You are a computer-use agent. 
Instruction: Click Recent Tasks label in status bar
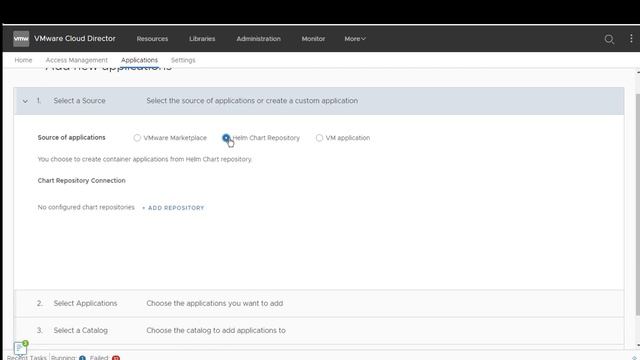coord(27,358)
